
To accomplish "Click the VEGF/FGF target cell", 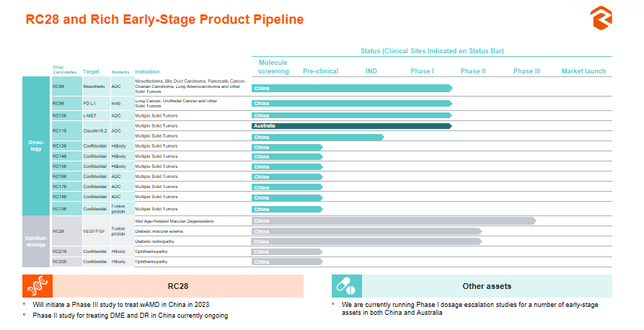I will [95, 231].
